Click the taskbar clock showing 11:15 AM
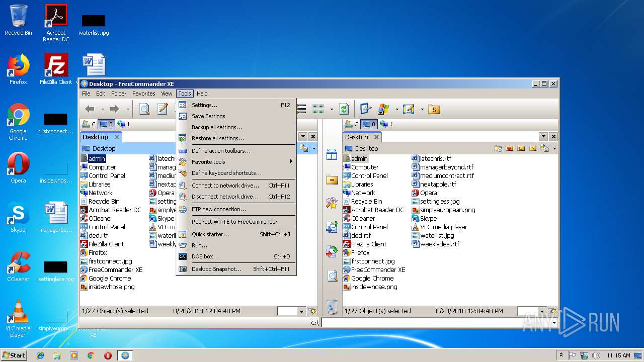The height and width of the screenshot is (362, 644). tap(618, 355)
